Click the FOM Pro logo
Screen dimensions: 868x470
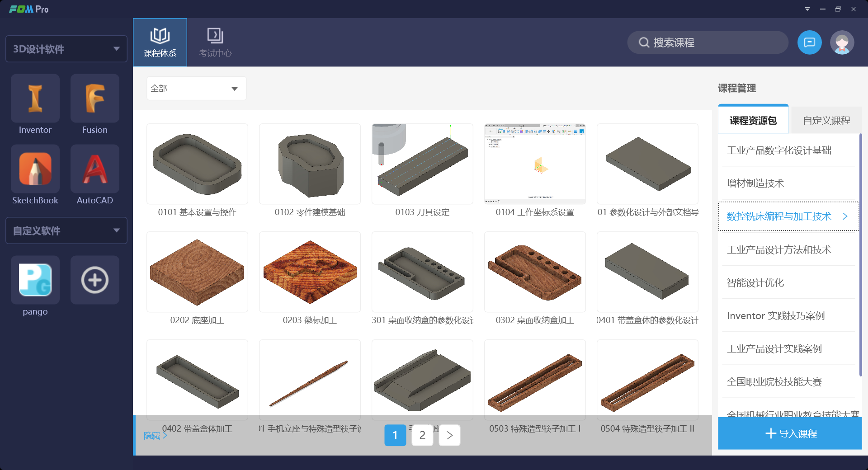(x=29, y=9)
